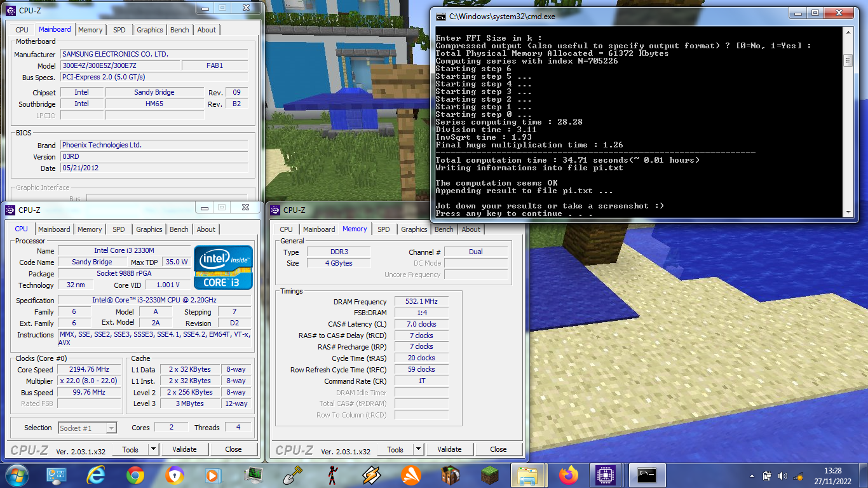Switch to Firefox from the taskbar
The width and height of the screenshot is (868, 488).
(568, 475)
